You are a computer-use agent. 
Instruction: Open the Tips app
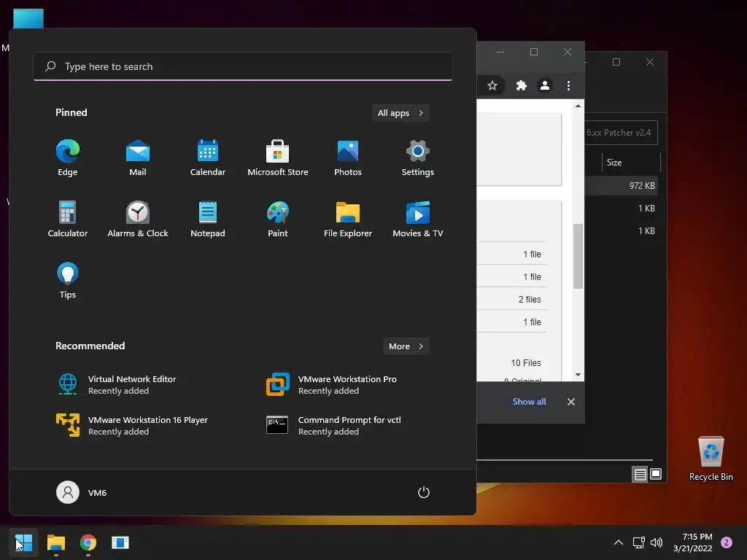pyautogui.click(x=68, y=281)
